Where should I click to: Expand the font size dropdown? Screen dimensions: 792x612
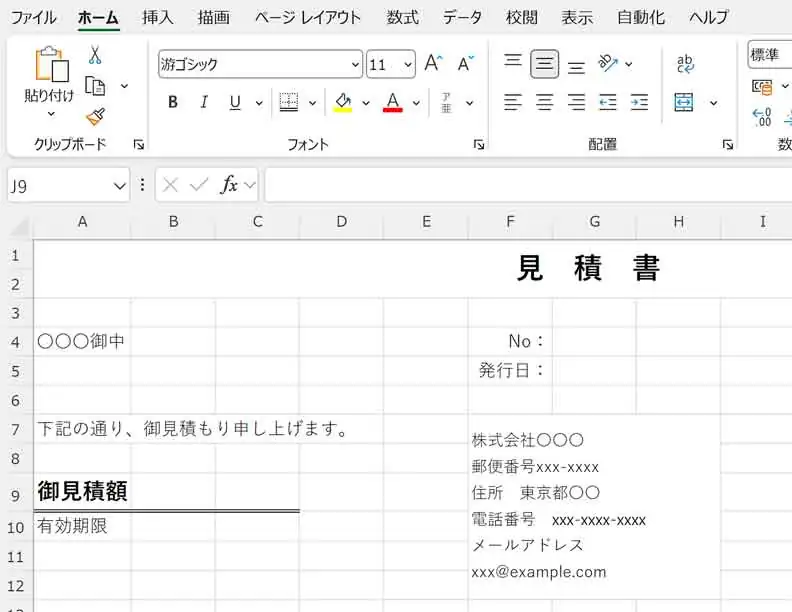(408, 65)
